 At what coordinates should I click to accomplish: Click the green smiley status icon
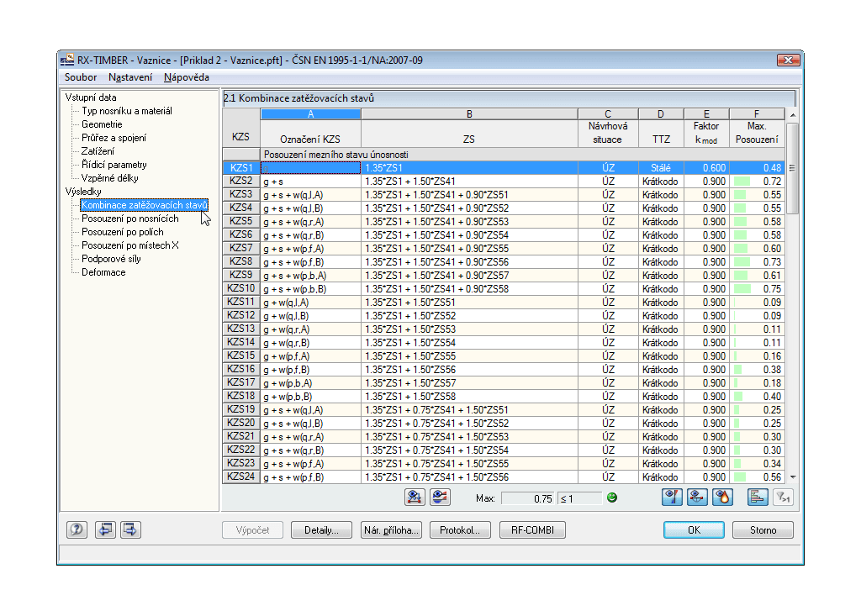click(612, 498)
